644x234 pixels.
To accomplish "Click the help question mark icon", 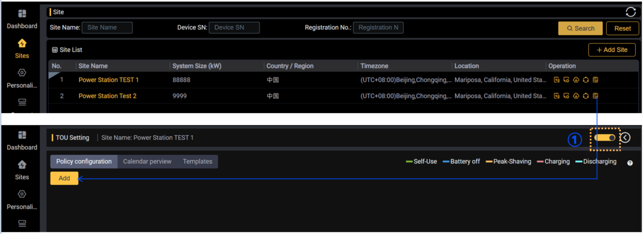I will click(x=630, y=163).
